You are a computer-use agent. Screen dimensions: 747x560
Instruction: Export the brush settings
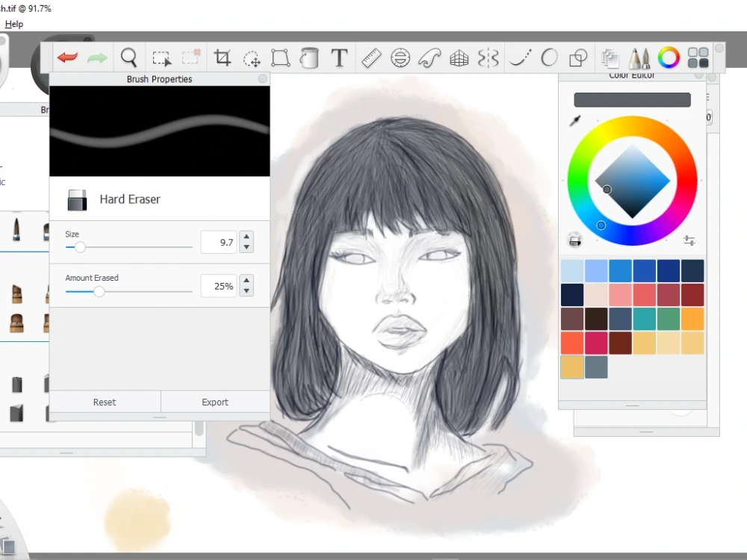[215, 402]
